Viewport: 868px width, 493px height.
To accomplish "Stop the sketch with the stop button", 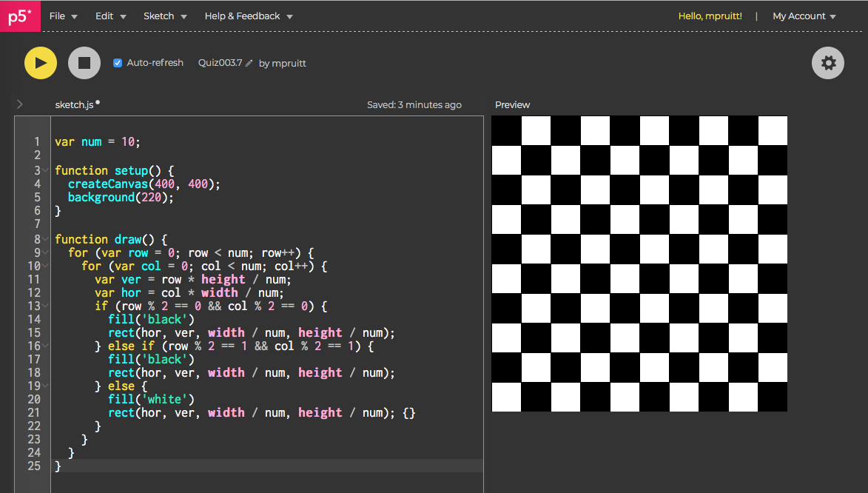I will pyautogui.click(x=84, y=63).
